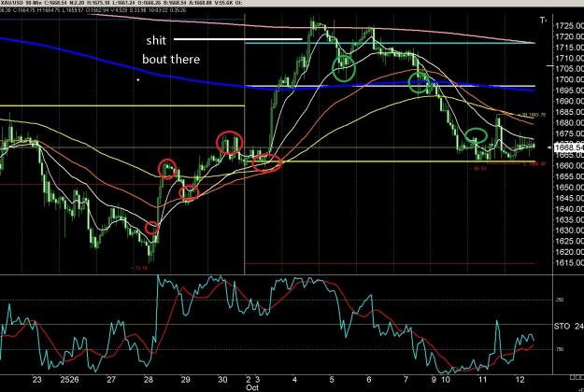The height and width of the screenshot is (392, 584).
Task: Click the 1725.00 price axis label
Action: [x=569, y=25]
